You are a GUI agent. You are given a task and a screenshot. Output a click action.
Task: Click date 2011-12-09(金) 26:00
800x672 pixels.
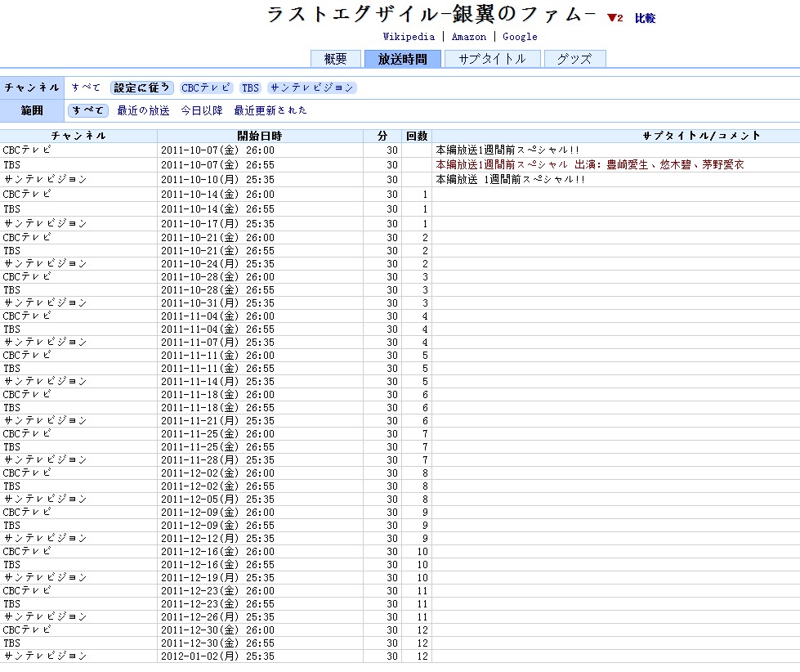pyautogui.click(x=218, y=513)
